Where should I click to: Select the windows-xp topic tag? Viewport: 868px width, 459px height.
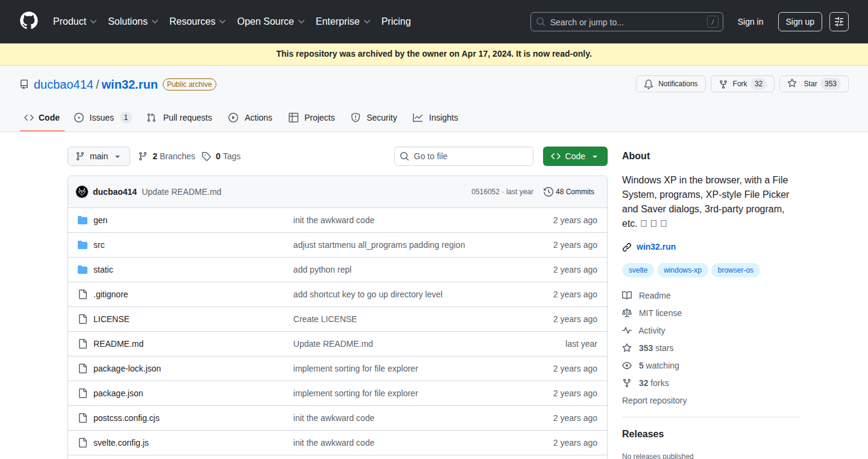click(682, 270)
